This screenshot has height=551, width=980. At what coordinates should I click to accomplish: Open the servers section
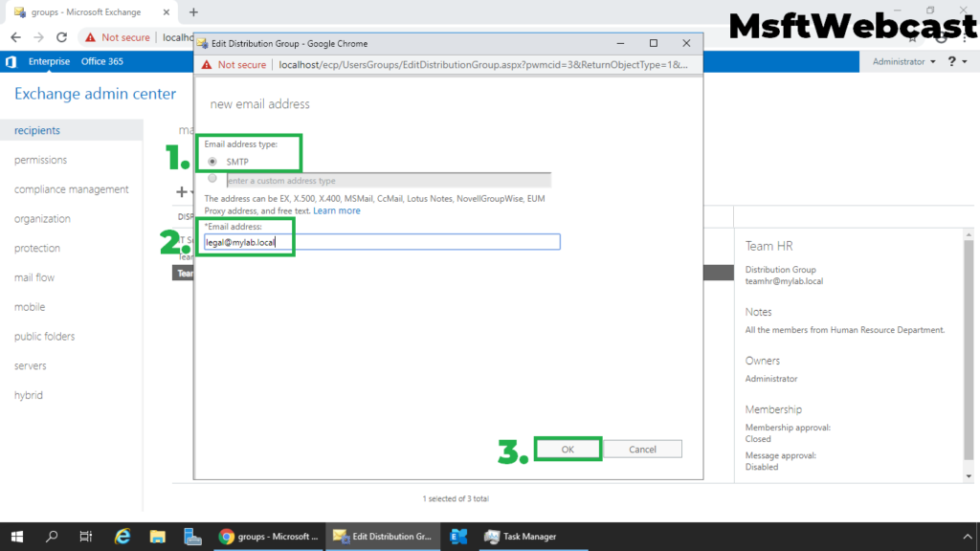pos(30,365)
